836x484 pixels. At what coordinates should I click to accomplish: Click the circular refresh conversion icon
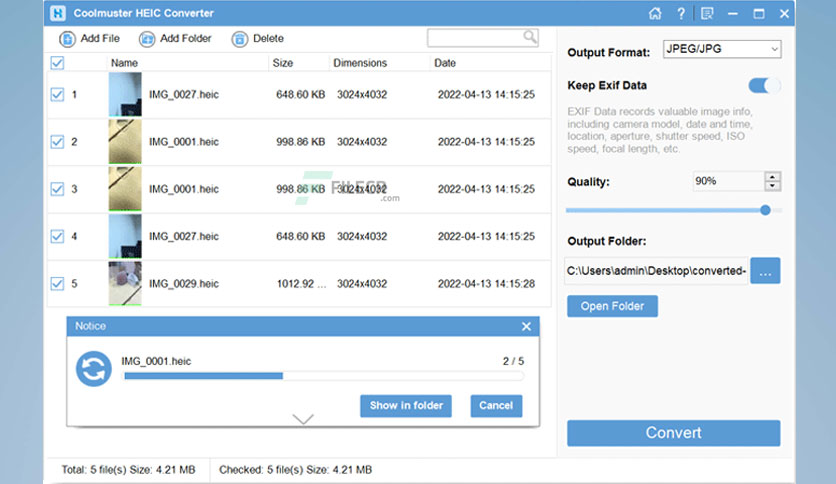click(x=94, y=368)
